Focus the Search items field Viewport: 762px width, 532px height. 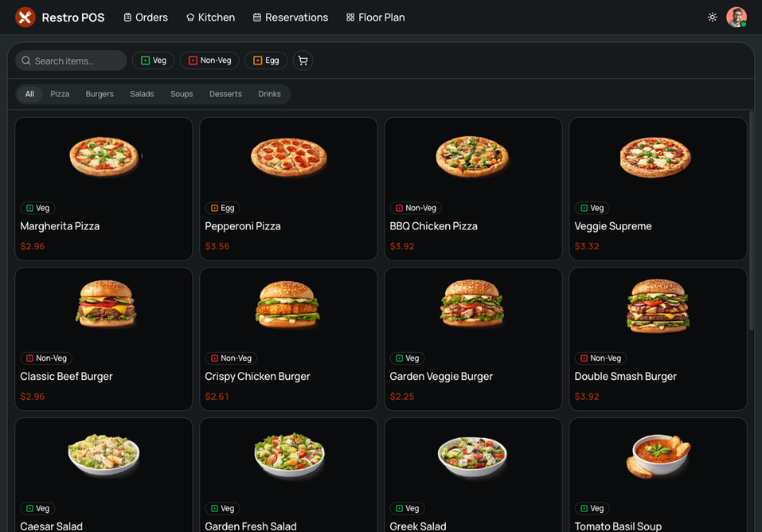pyautogui.click(x=71, y=61)
